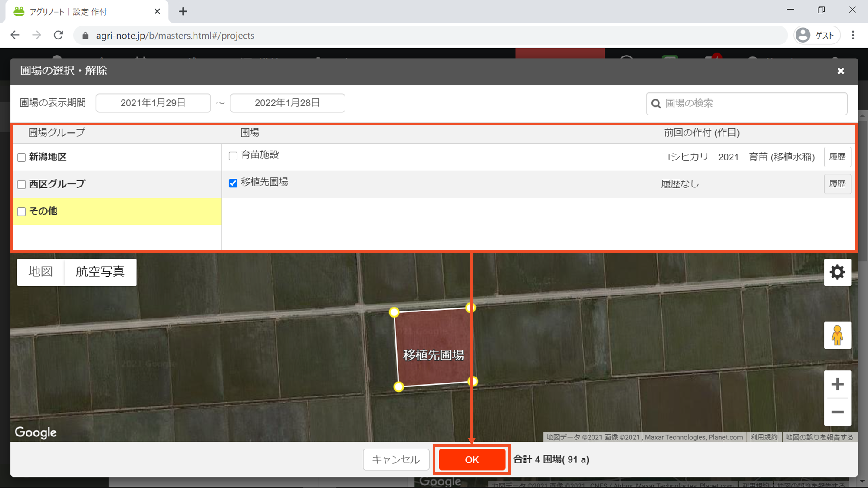Screen dimensions: 868x488
Task: Check the 育苗施設 field checkbox
Action: (x=233, y=156)
